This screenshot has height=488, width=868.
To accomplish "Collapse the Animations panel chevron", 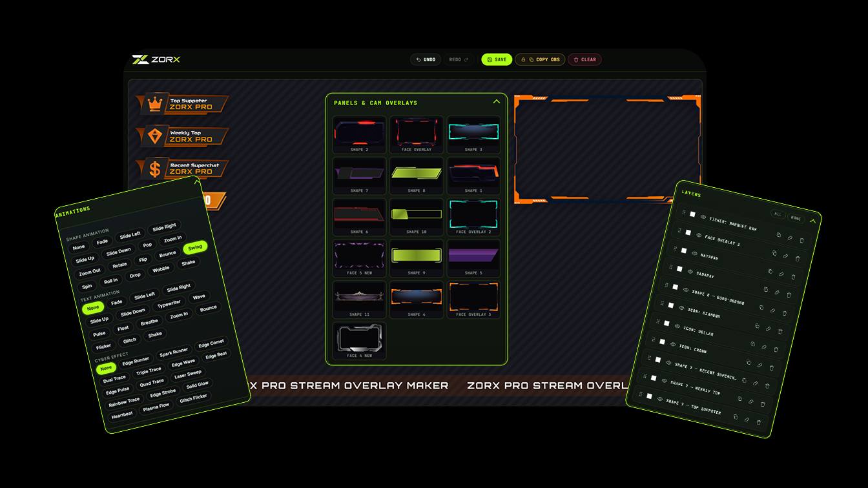I will click(198, 182).
